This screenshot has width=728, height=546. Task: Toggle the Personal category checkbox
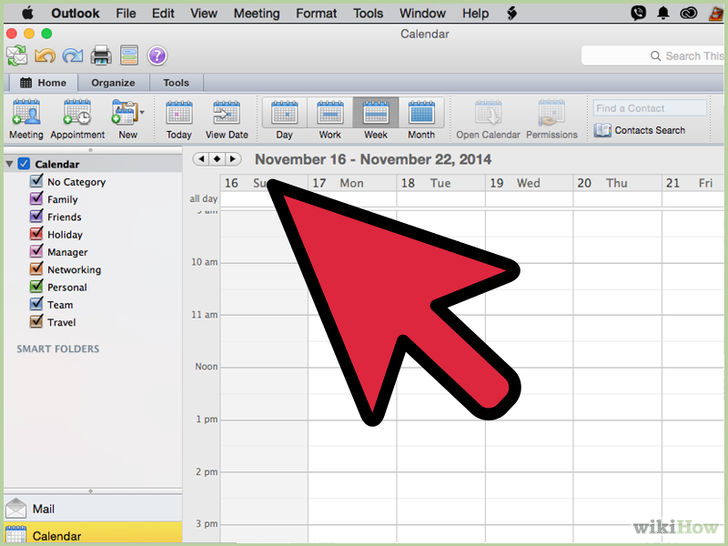pyautogui.click(x=36, y=286)
